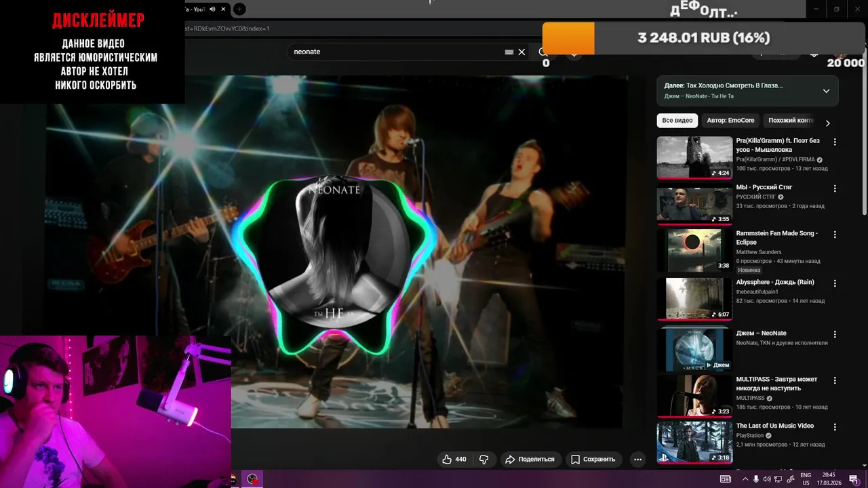Click the donation goal bar 3 248.01 RUB
868x488 pixels.
tap(704, 38)
